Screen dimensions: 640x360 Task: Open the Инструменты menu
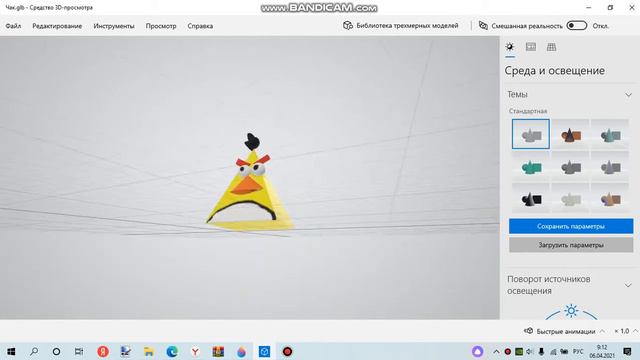click(114, 26)
